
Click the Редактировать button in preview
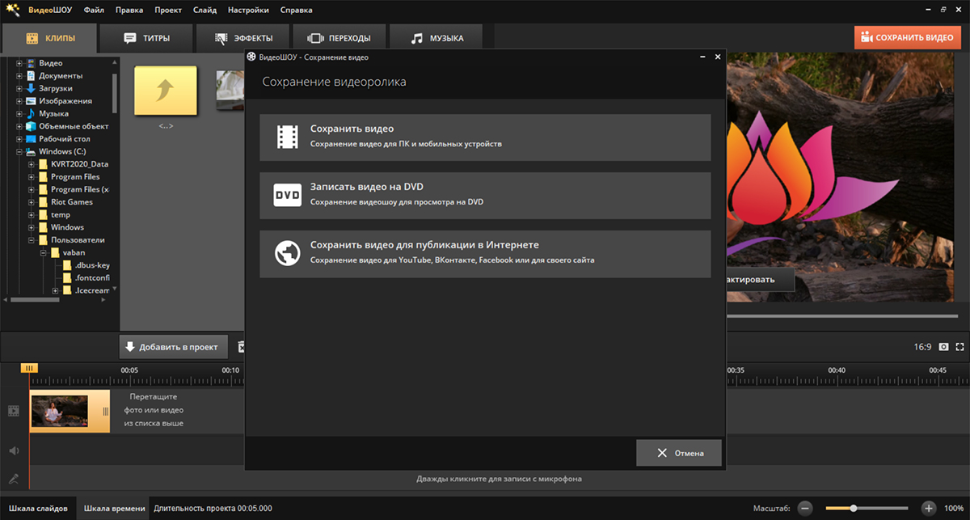point(760,279)
